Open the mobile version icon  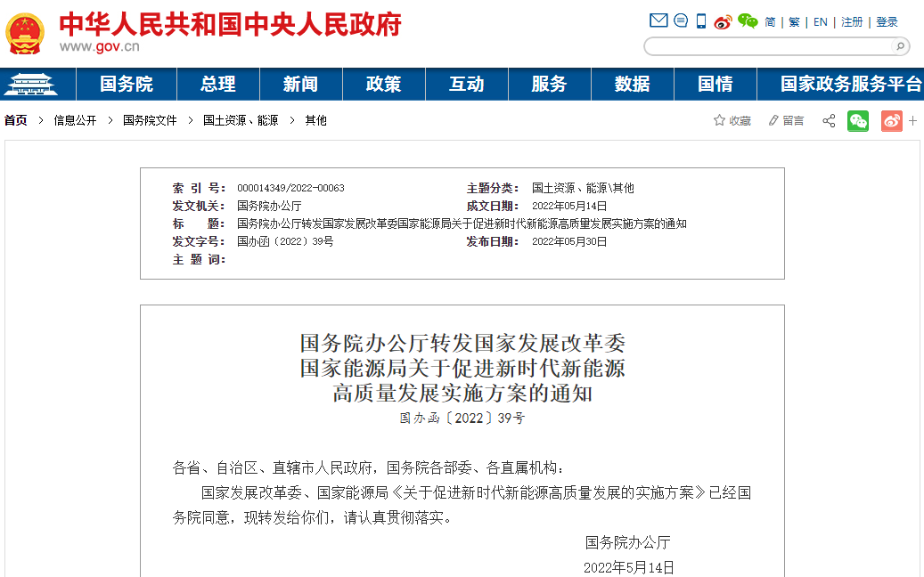tap(700, 20)
